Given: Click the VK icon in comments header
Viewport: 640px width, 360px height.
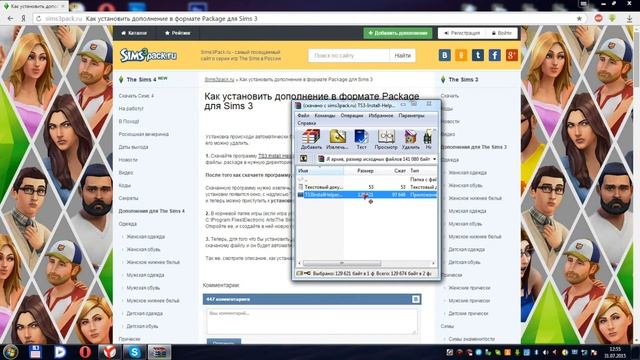Looking at the screenshot, I should [416, 299].
